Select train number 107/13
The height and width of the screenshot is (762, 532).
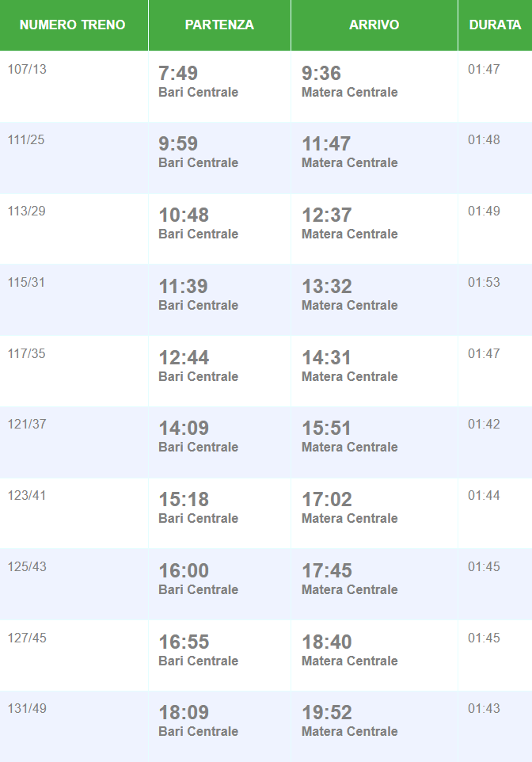pyautogui.click(x=27, y=69)
